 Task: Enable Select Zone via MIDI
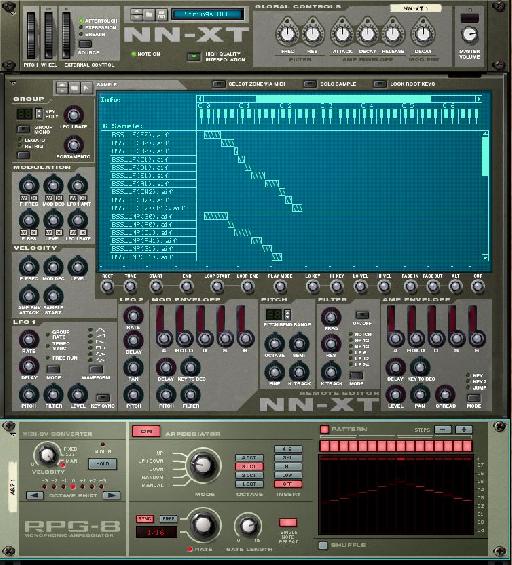coord(218,84)
